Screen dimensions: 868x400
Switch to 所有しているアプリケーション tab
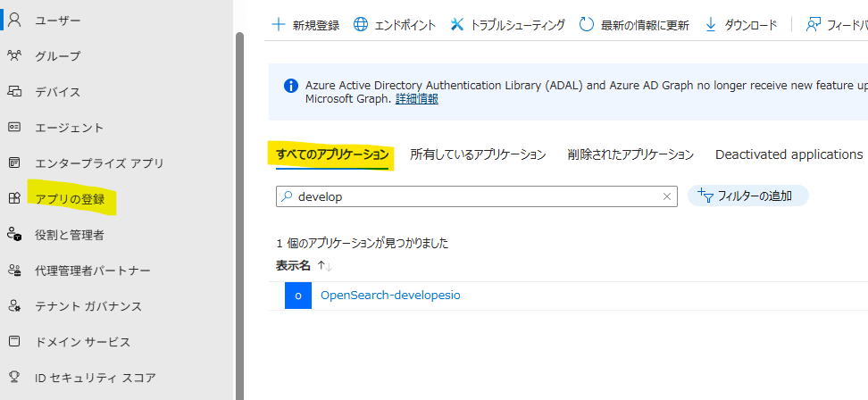coord(479,154)
